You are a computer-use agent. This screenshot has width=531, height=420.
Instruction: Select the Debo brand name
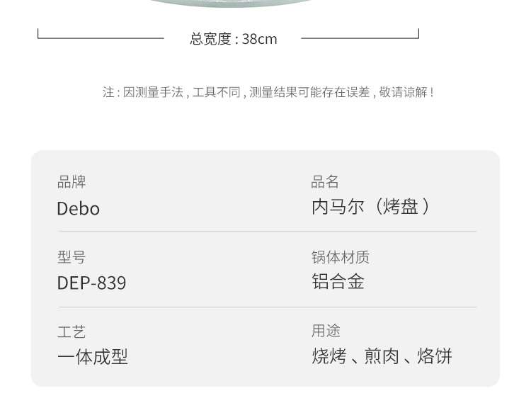78,209
